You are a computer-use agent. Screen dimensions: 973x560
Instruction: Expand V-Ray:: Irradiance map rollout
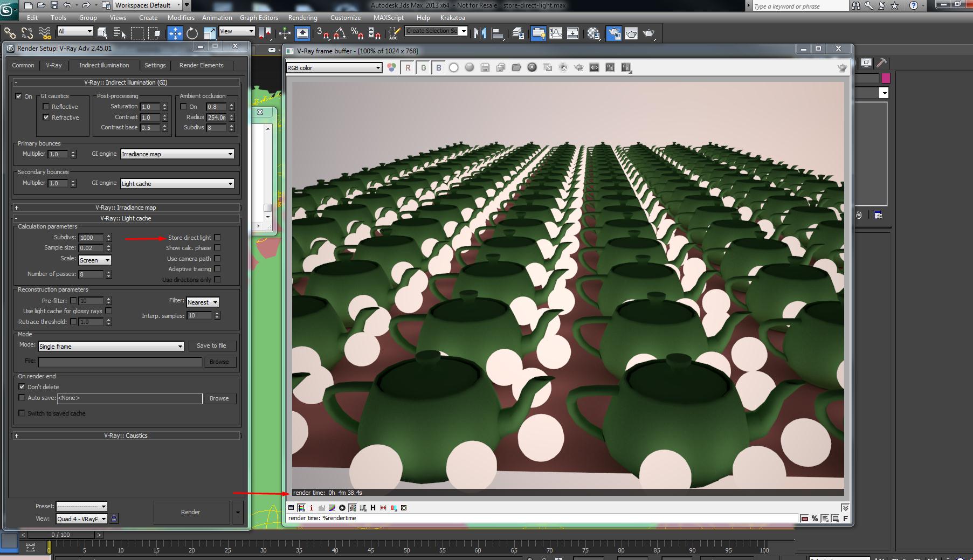coord(126,208)
